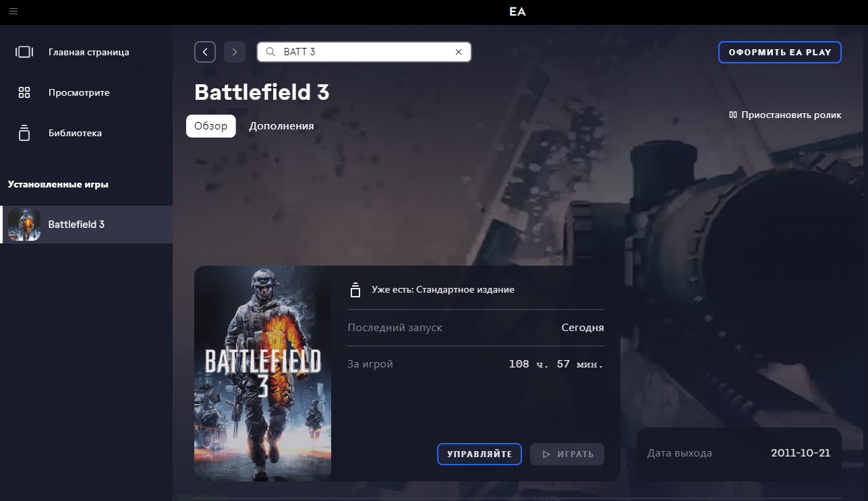Click the magnifier icon in search box
Viewport: 868px width, 501px height.
270,52
